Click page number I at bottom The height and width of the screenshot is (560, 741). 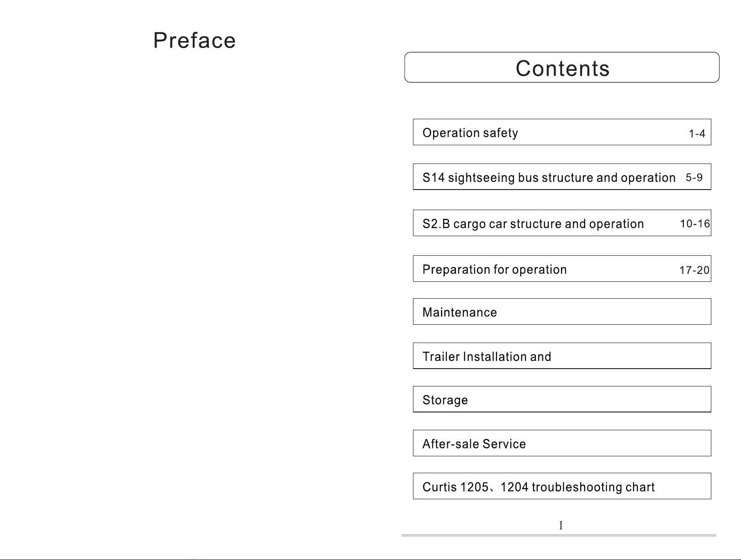pos(561,526)
